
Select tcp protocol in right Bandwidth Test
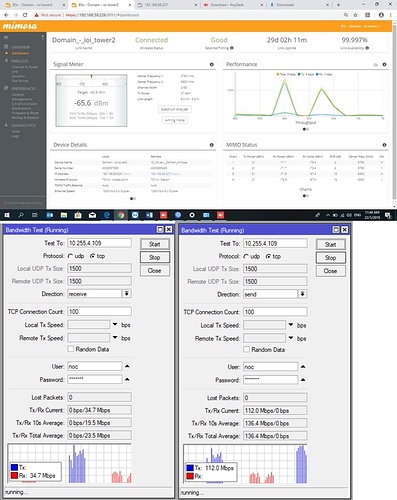tap(268, 257)
